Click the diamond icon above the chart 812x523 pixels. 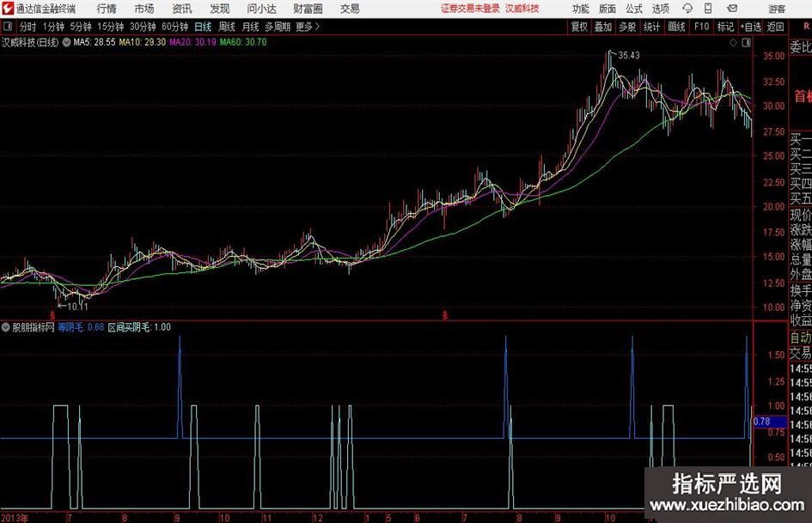point(733,43)
